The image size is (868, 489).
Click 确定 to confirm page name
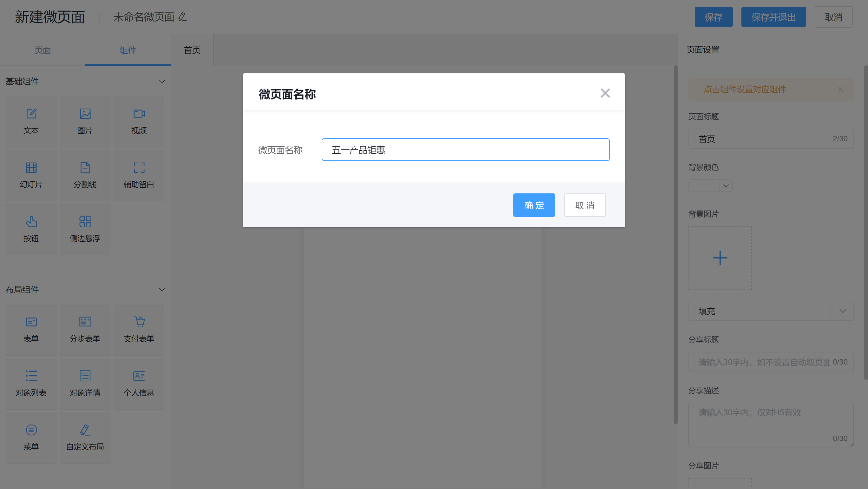[x=534, y=205]
